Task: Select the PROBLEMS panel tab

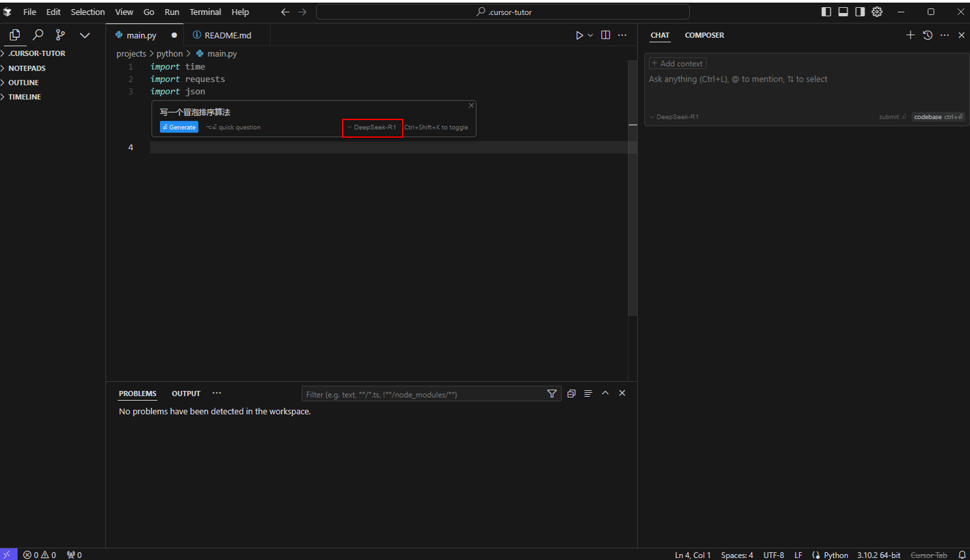Action: tap(138, 394)
